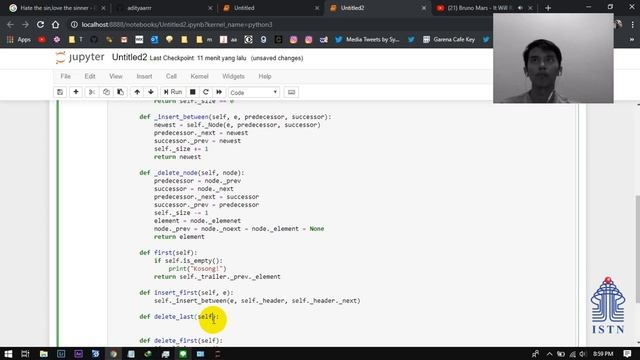Open File Explorer from the taskbar

click(43, 354)
